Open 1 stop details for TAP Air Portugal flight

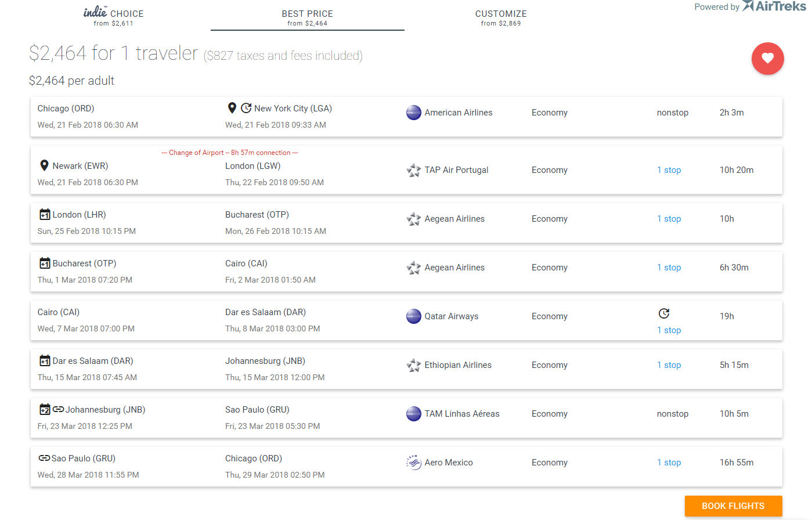click(669, 170)
